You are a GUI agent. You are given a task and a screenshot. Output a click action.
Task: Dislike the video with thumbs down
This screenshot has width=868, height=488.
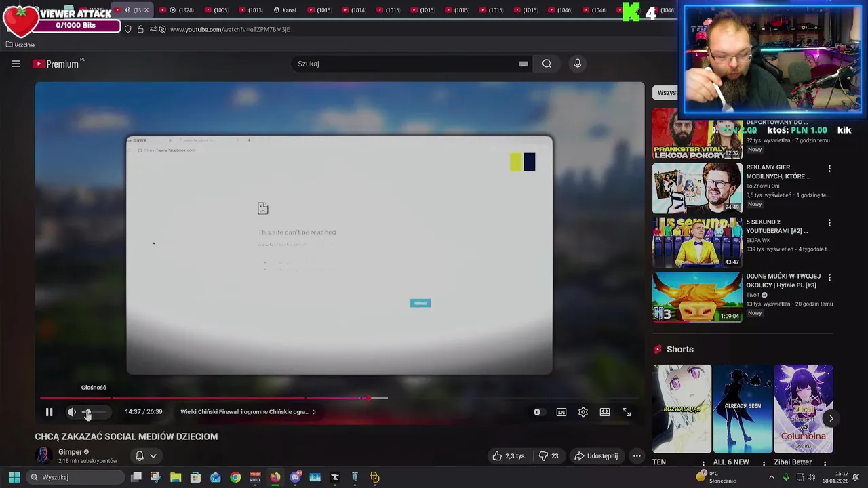(549, 456)
